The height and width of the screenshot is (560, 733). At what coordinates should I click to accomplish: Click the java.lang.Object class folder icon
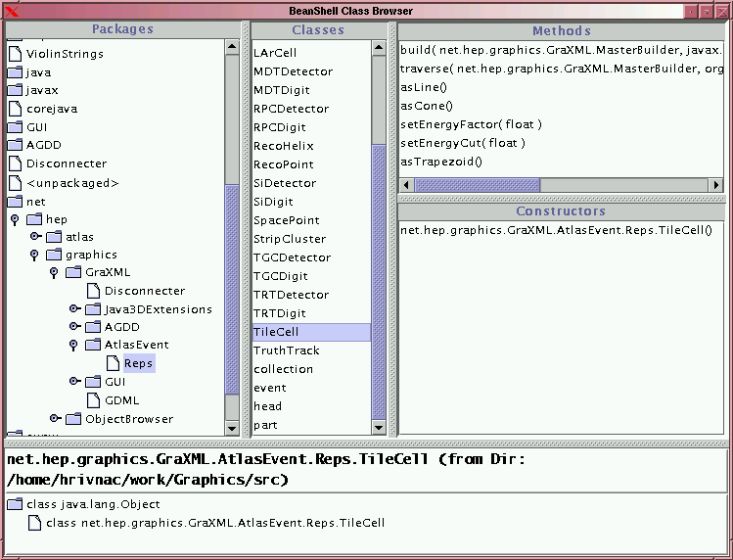(x=15, y=504)
